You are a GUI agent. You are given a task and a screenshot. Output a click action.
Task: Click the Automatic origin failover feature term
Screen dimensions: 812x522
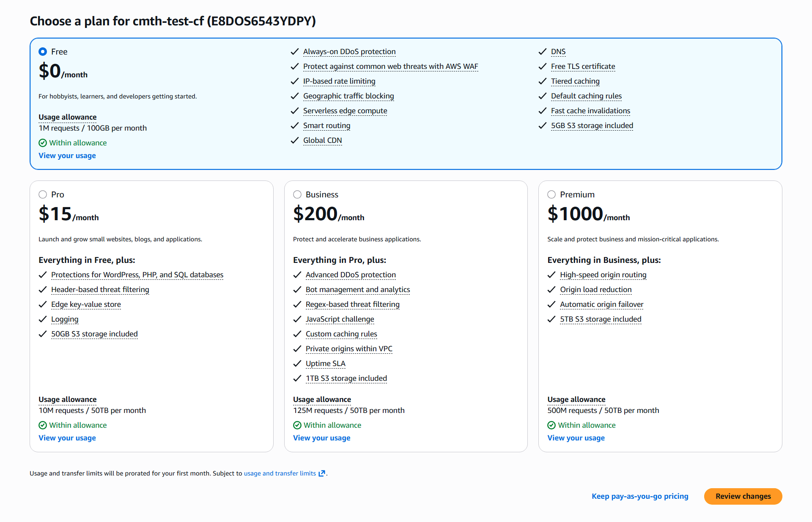point(601,304)
